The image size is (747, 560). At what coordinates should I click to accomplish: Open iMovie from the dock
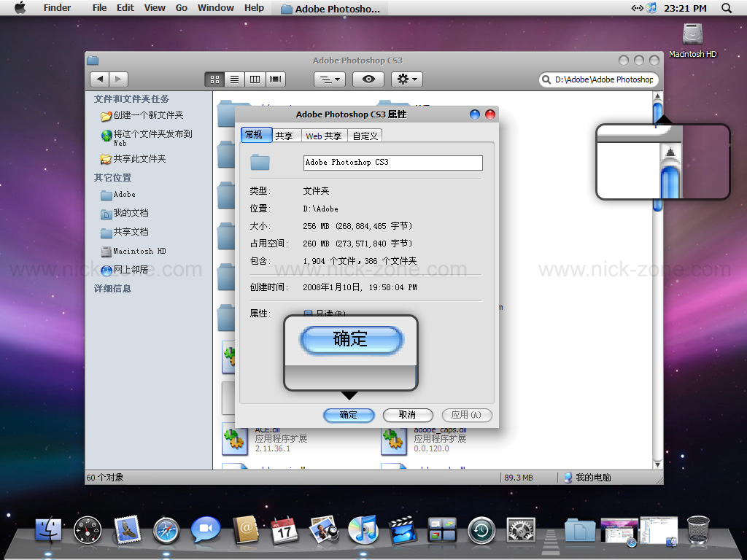[x=403, y=531]
